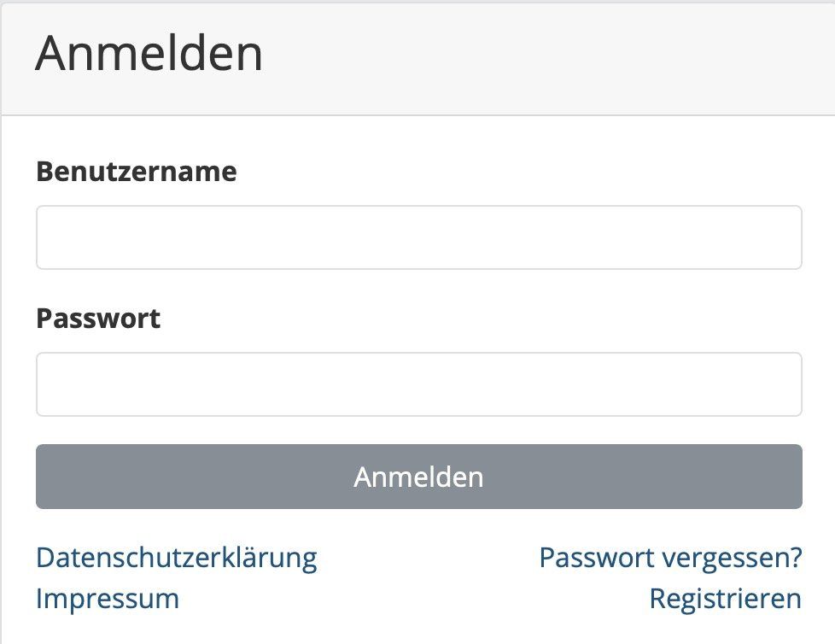
Task: Click the bold Benutzername label
Action: point(137,172)
